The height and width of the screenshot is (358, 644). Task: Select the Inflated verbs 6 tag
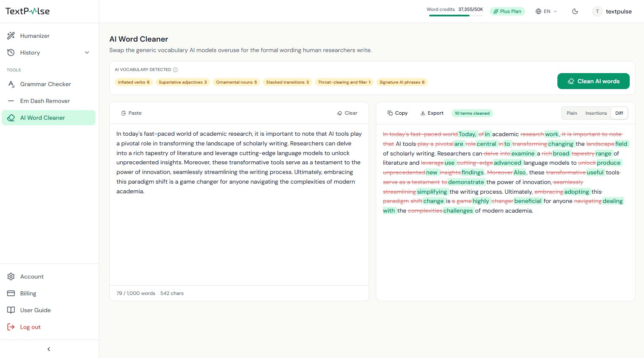[134, 82]
